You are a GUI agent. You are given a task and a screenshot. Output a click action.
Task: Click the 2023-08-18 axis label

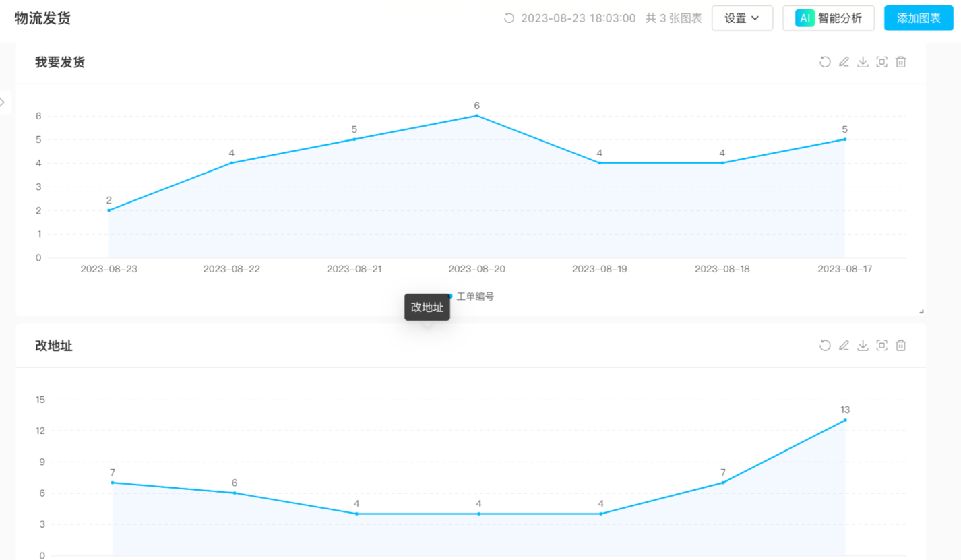(x=722, y=269)
